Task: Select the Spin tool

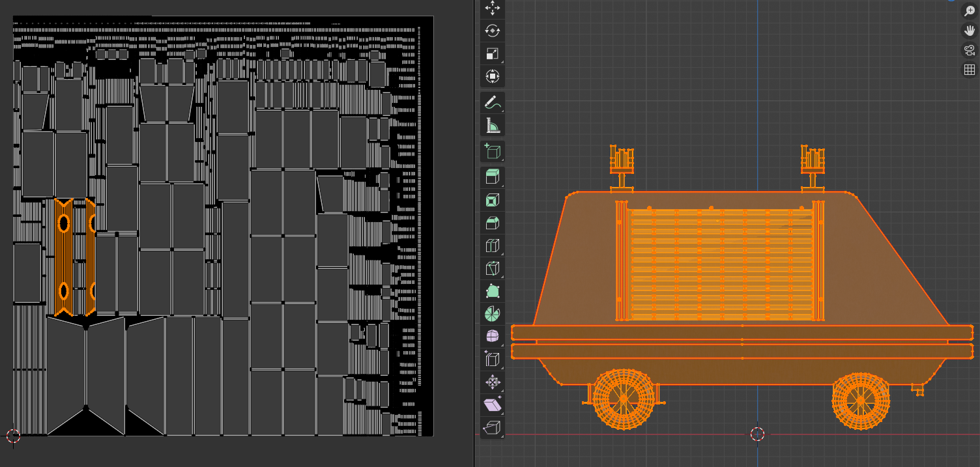Action: (493, 314)
